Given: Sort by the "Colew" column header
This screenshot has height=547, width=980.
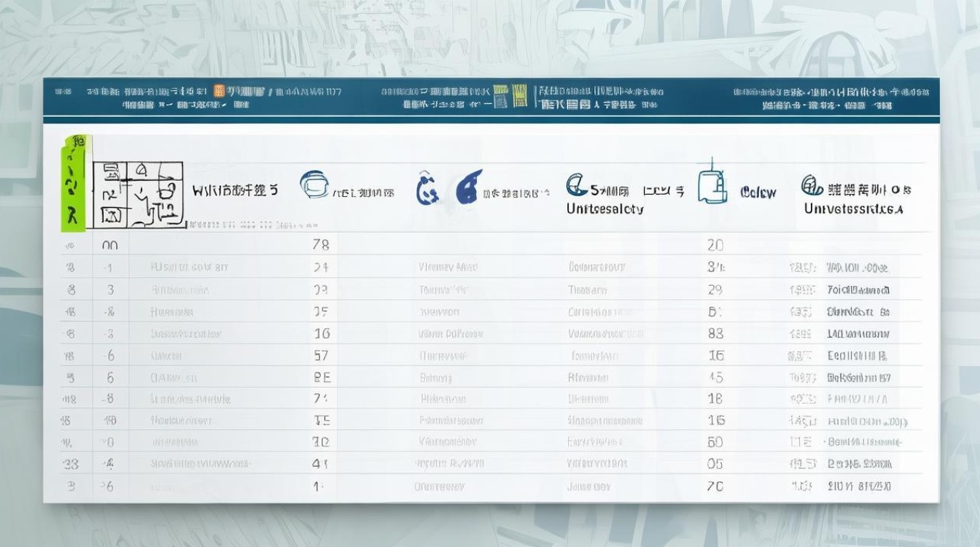Looking at the screenshot, I should (758, 193).
